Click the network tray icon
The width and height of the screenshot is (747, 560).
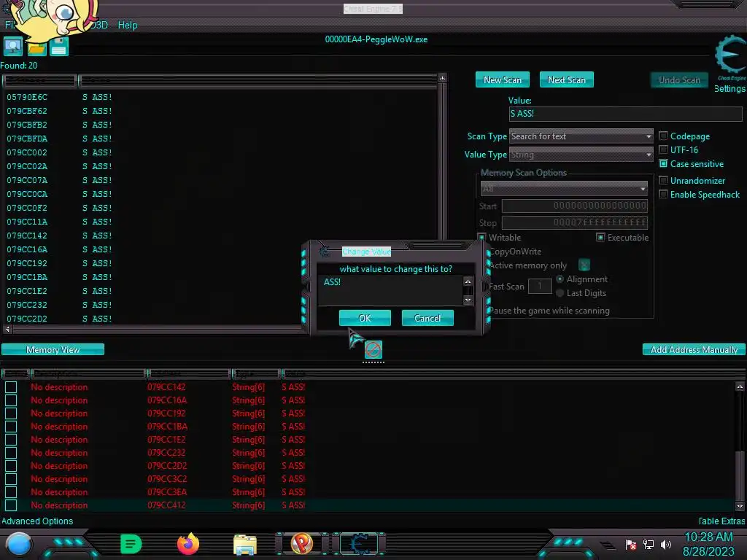point(649,544)
